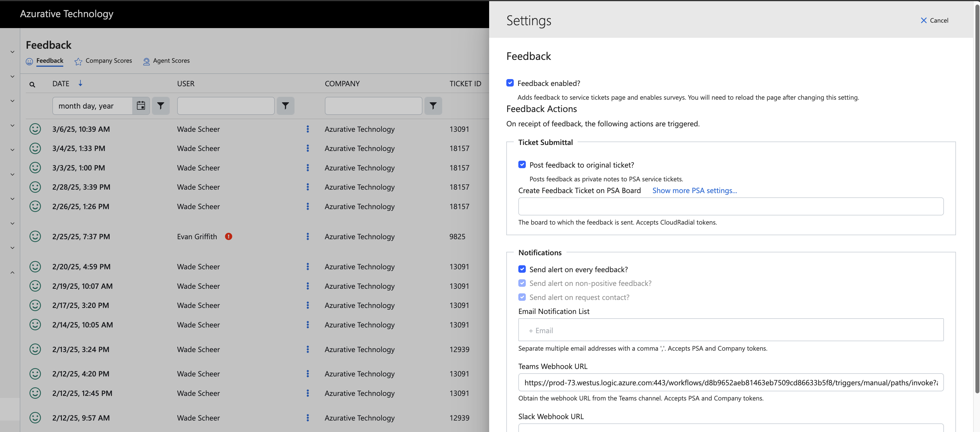Click smiley face icon for 2/12/25 9:57 AM
The width and height of the screenshot is (980, 432).
tap(35, 418)
